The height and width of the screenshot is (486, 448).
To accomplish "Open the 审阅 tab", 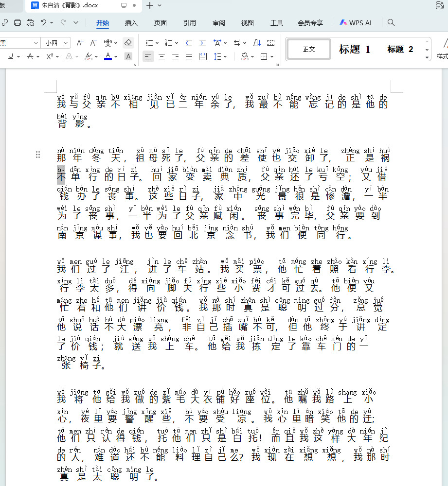I will 219,23.
